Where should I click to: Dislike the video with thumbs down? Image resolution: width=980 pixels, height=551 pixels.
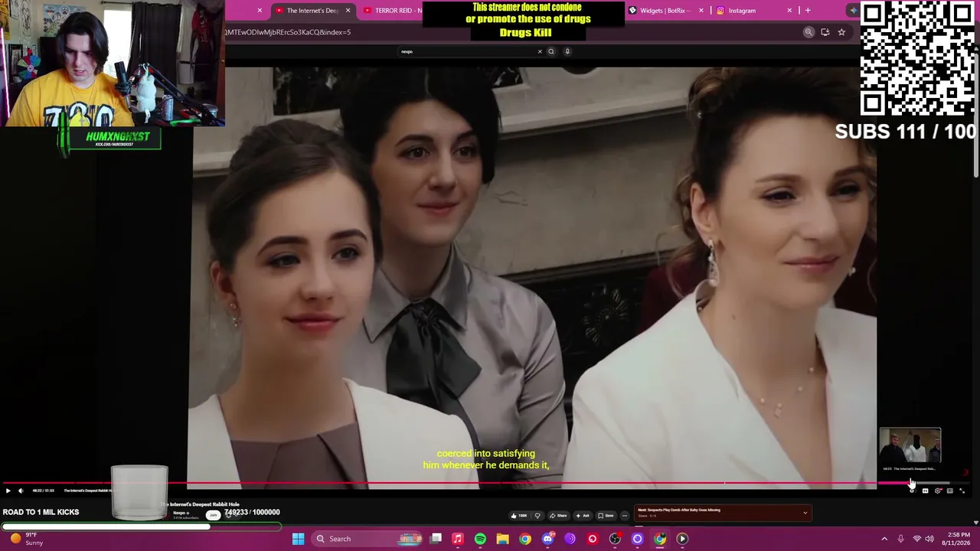(x=537, y=515)
